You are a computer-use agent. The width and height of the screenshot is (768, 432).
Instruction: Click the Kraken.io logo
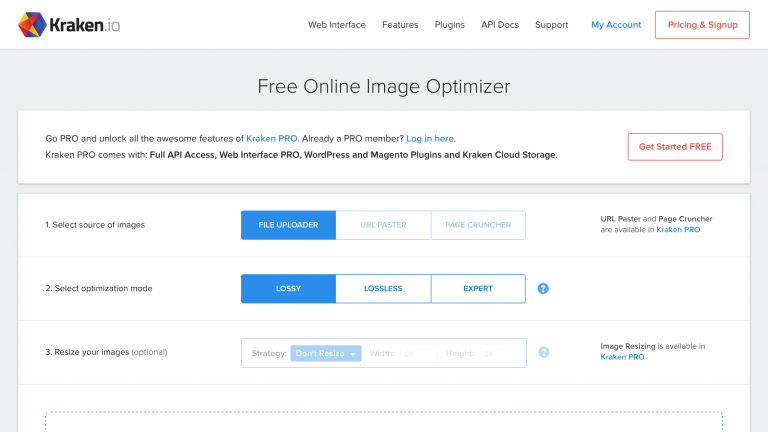click(x=69, y=24)
